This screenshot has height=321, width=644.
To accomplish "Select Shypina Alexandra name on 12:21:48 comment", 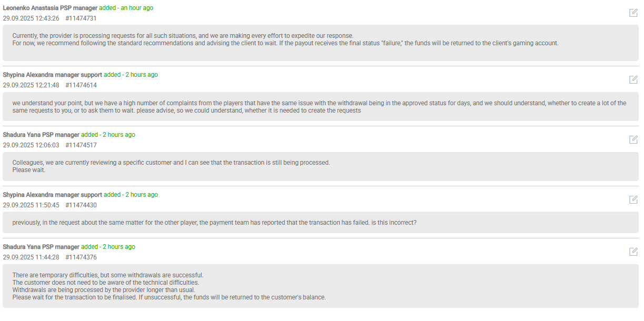I will tap(52, 75).
